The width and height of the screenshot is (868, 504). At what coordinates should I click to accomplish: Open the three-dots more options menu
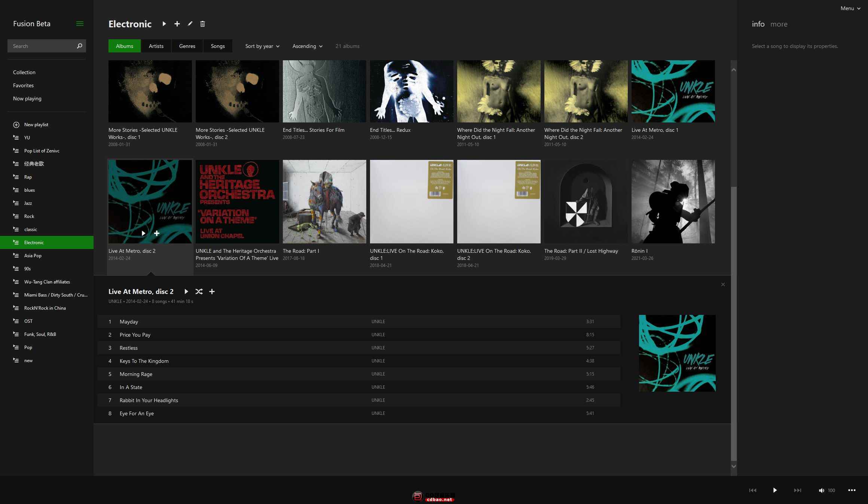[852, 490]
